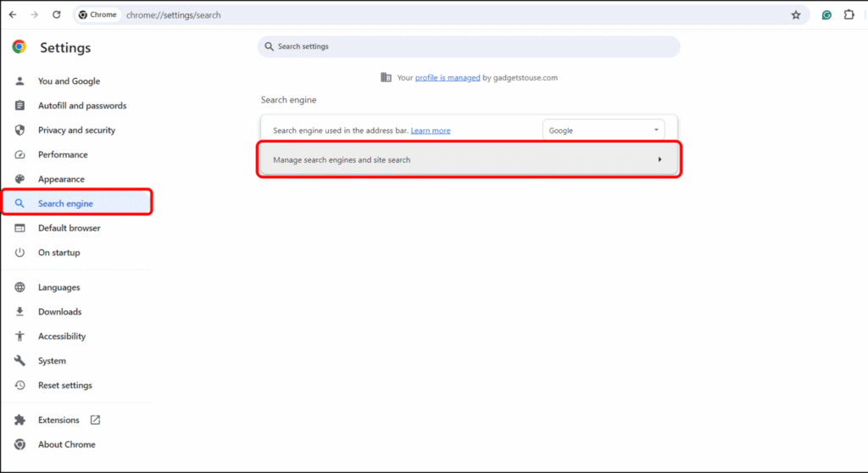
Task: Reload the page with the refresh icon
Action: tap(57, 14)
